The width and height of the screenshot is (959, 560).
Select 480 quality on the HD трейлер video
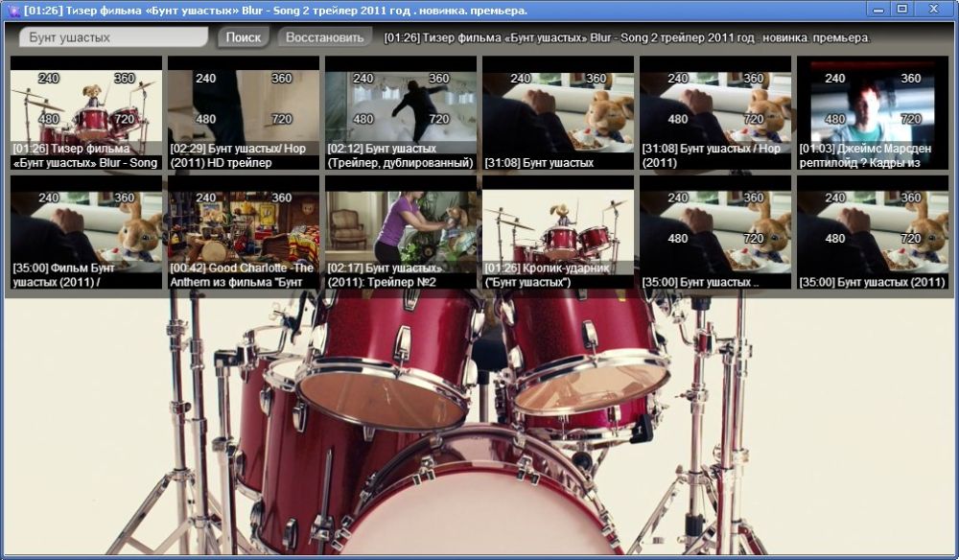point(206,120)
